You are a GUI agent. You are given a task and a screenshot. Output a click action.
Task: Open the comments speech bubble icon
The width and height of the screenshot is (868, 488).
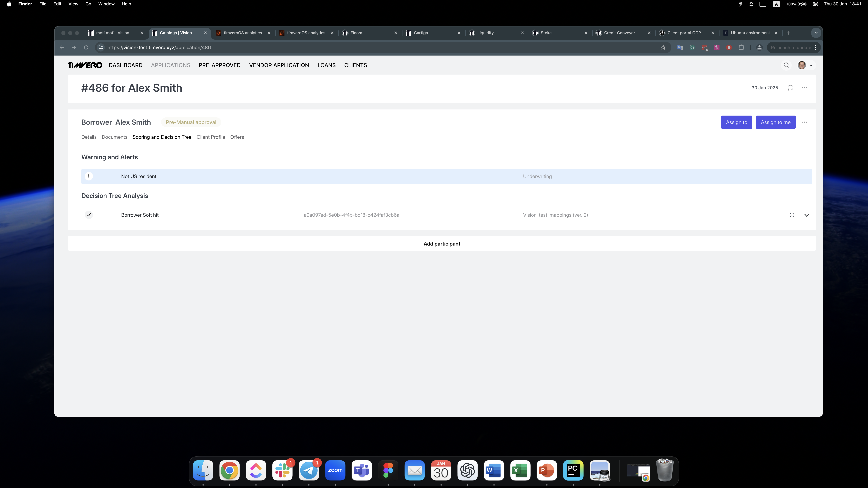tap(790, 88)
